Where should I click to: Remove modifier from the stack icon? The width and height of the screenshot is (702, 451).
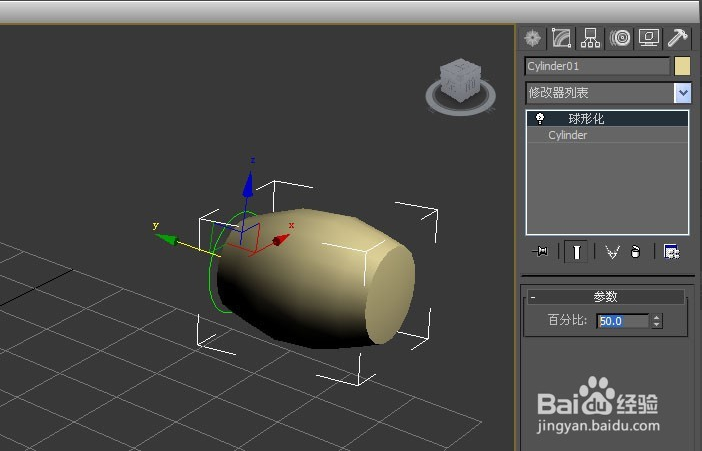click(635, 252)
